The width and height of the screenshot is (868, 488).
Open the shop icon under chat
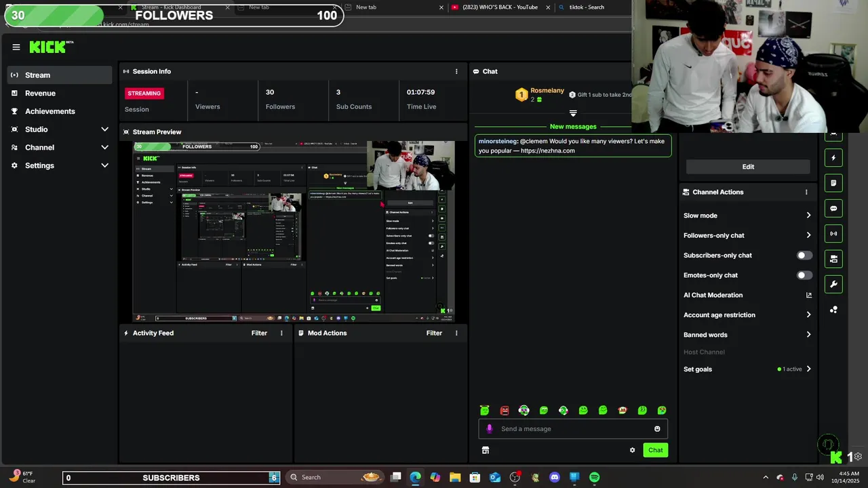pos(486,450)
